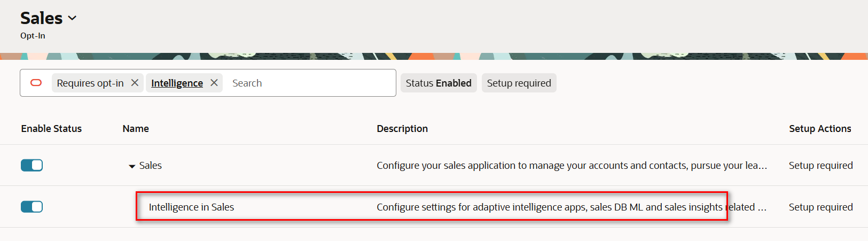Screen dimensions: 868x241
Task: Open the Sales page title dropdown
Action: tap(73, 18)
